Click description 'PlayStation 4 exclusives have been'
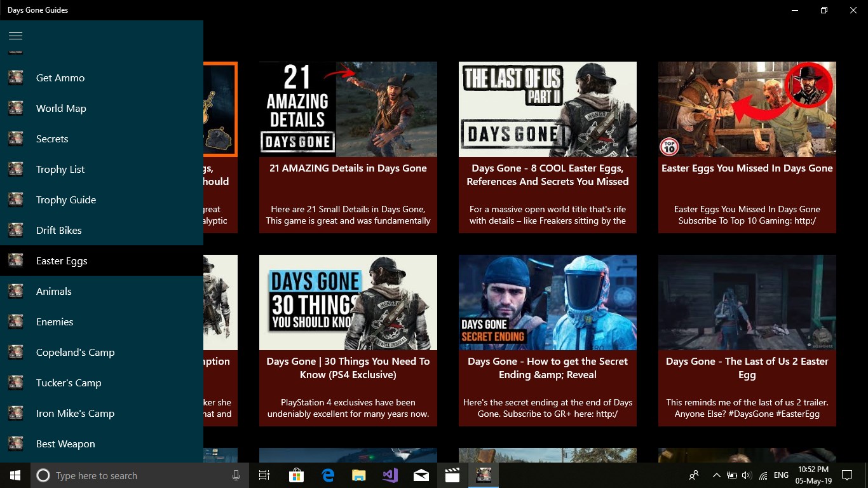The width and height of the screenshot is (868, 488). (x=348, y=408)
